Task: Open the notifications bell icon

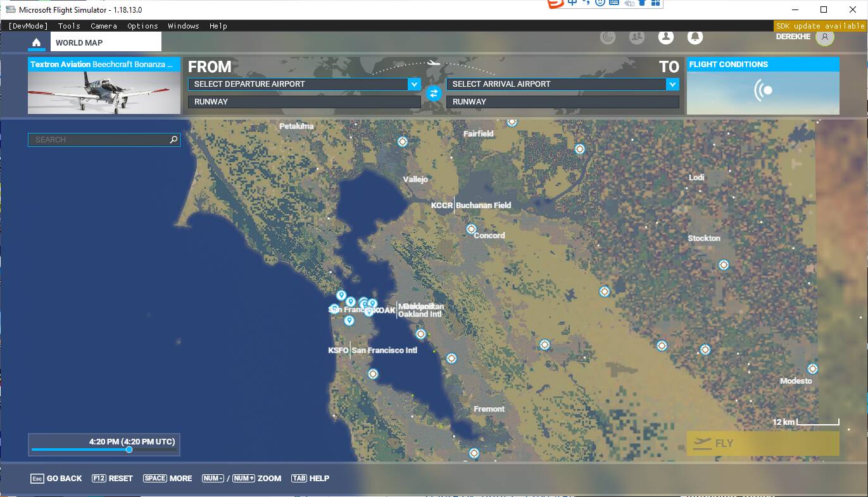Action: 695,37
